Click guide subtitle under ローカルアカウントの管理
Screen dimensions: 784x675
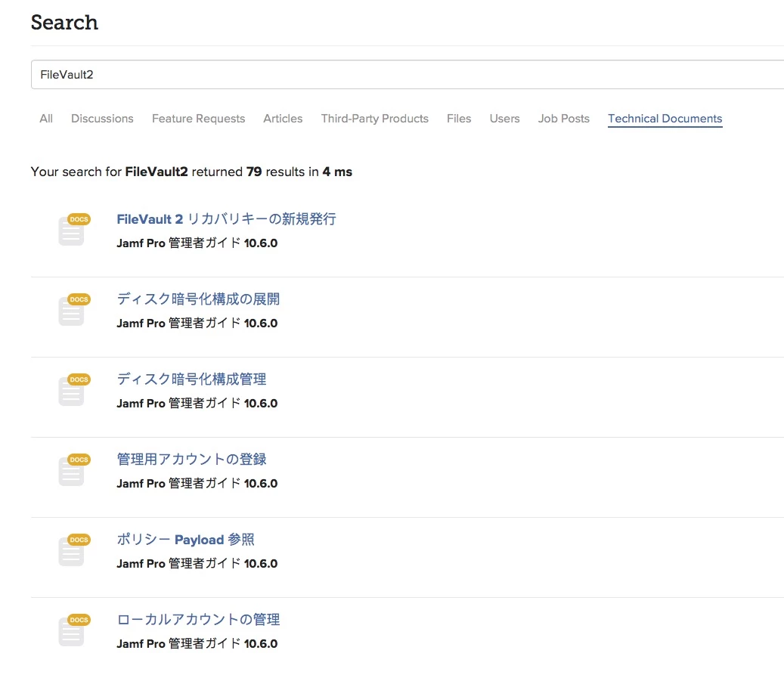(197, 643)
